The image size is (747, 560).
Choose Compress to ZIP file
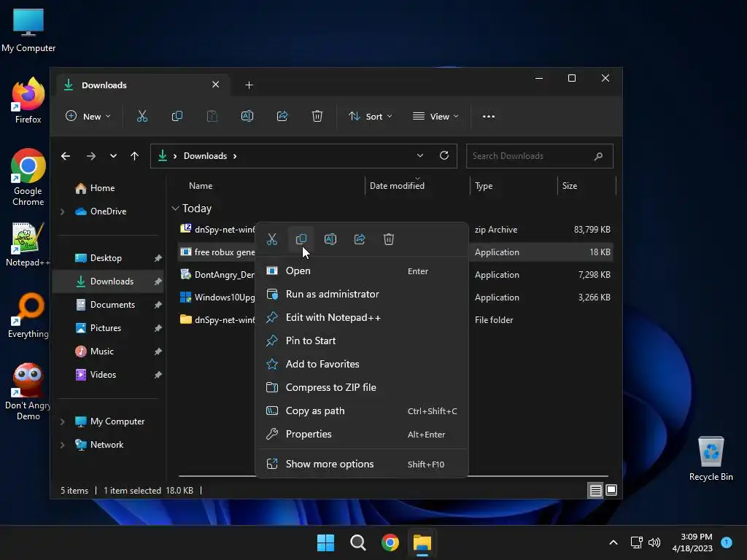point(362,387)
